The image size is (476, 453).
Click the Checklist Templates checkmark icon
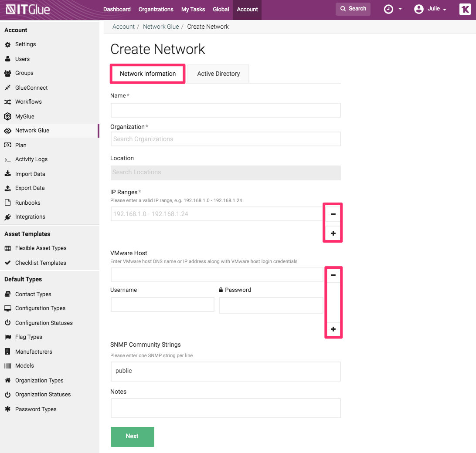click(7, 263)
